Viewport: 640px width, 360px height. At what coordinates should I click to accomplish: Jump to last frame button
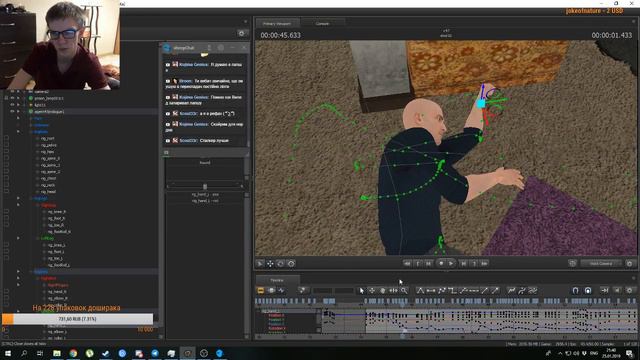(x=484, y=264)
